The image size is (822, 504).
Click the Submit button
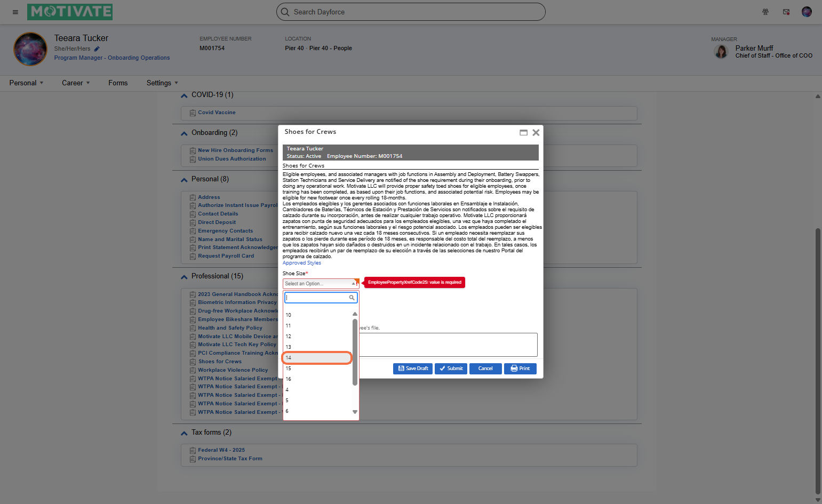pyautogui.click(x=451, y=369)
